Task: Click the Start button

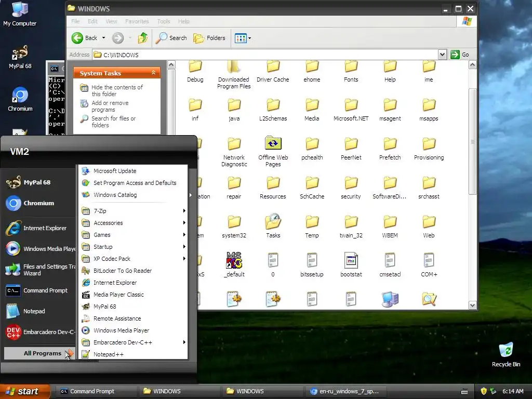Action: [x=25, y=391]
